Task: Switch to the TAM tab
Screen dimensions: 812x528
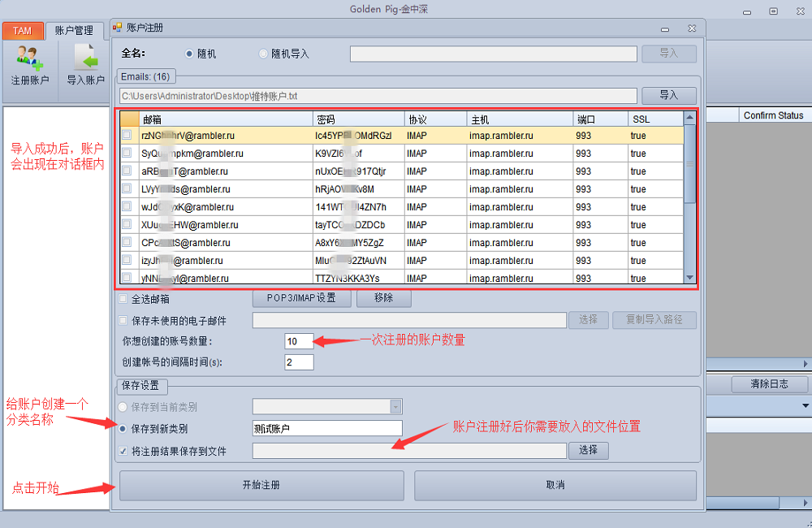Action: [x=22, y=31]
